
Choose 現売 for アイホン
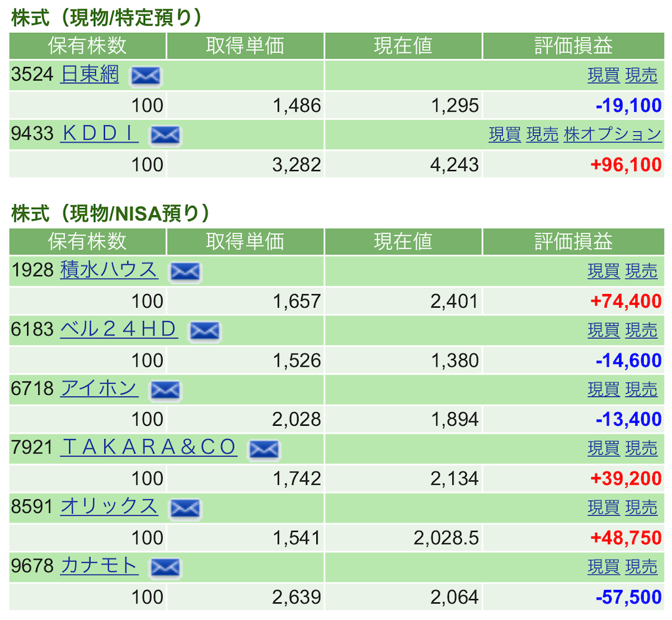coord(641,390)
